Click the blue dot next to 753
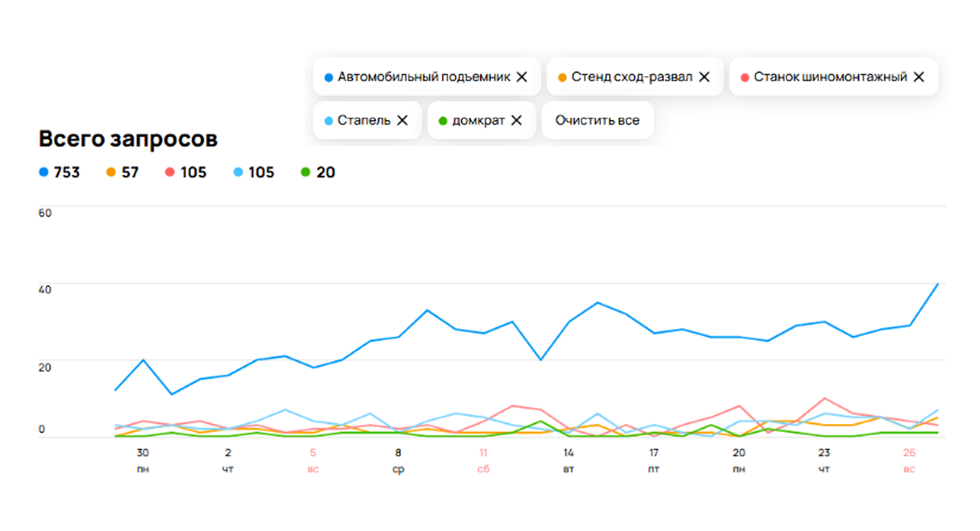Viewport: 980px width, 531px height. click(x=43, y=172)
